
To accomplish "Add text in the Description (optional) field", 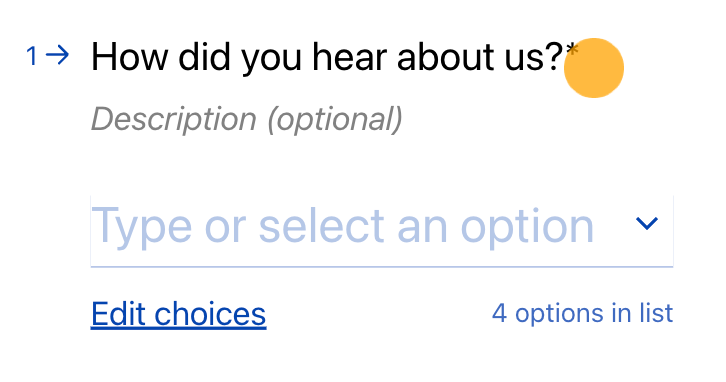I will point(247,119).
